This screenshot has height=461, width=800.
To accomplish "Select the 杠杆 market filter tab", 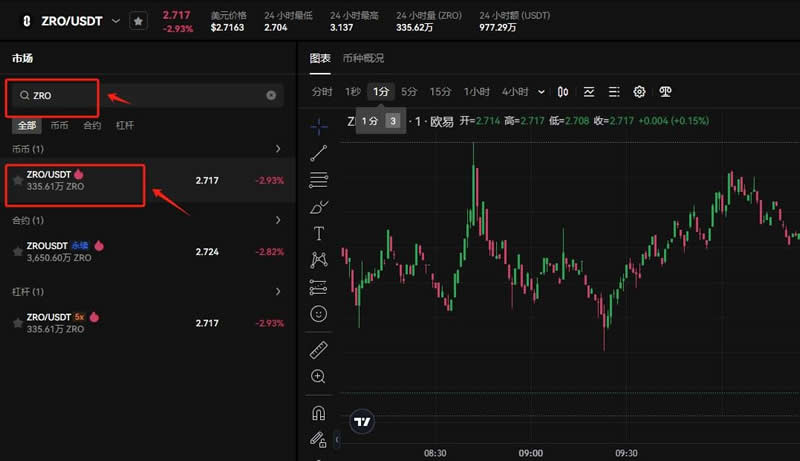I will pos(125,126).
